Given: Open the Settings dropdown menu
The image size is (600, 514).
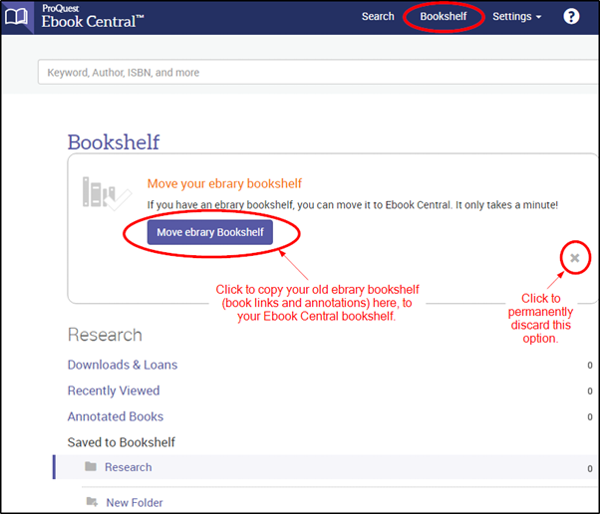Looking at the screenshot, I should (x=517, y=16).
